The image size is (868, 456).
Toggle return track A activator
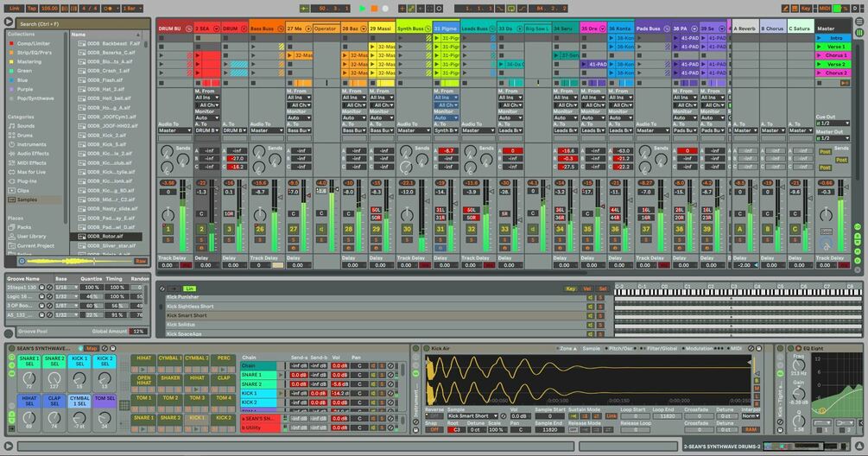pos(739,229)
